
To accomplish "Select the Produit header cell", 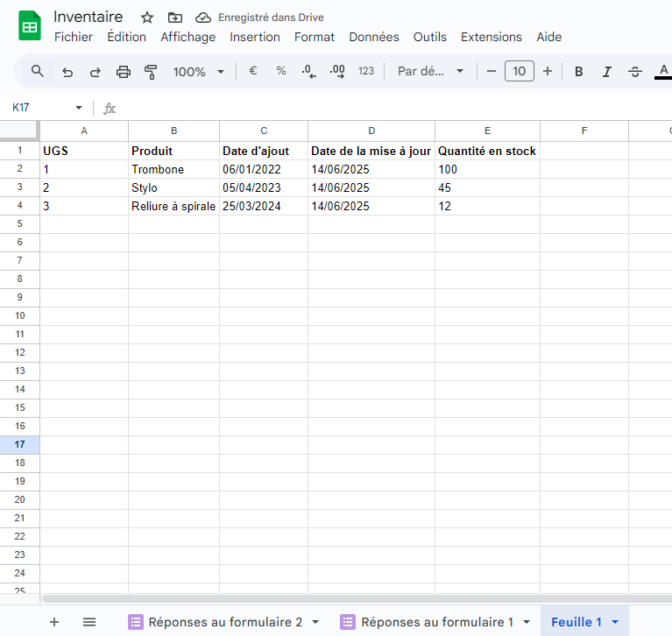I will click(x=173, y=151).
